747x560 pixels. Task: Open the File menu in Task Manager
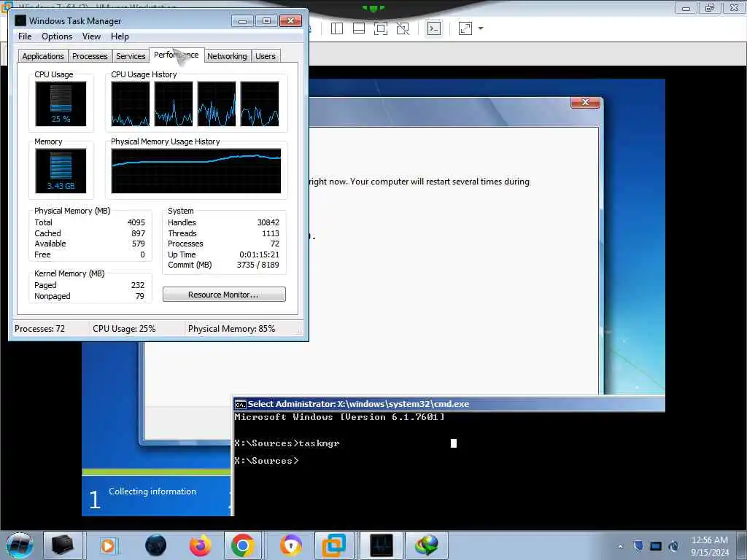click(25, 36)
